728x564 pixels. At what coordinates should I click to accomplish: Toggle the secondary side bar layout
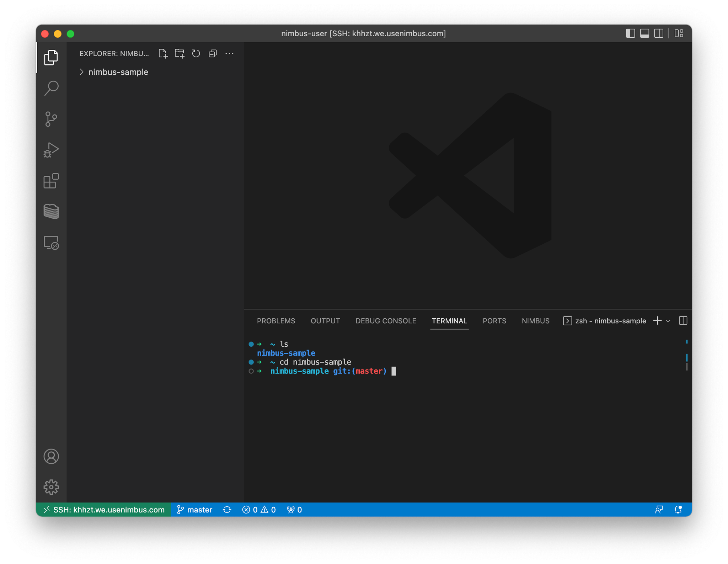click(659, 33)
